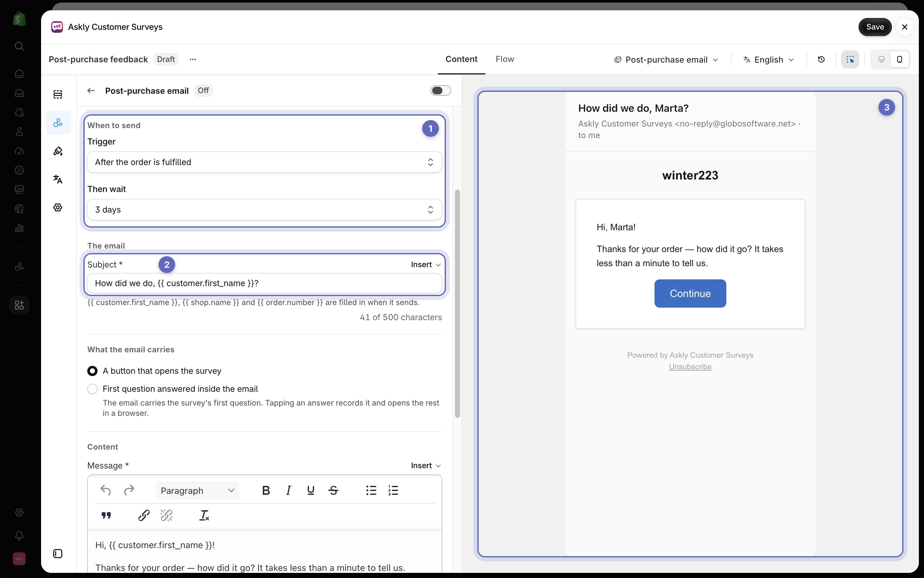Screen dimensions: 924x578
Task: Redo the message edit
Action: click(129, 490)
